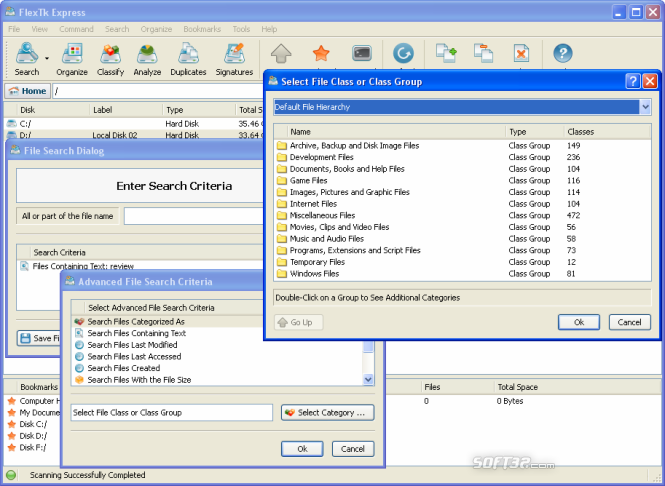Click Ok in Advanced File Search Criteria
665x486 pixels.
(x=302, y=449)
